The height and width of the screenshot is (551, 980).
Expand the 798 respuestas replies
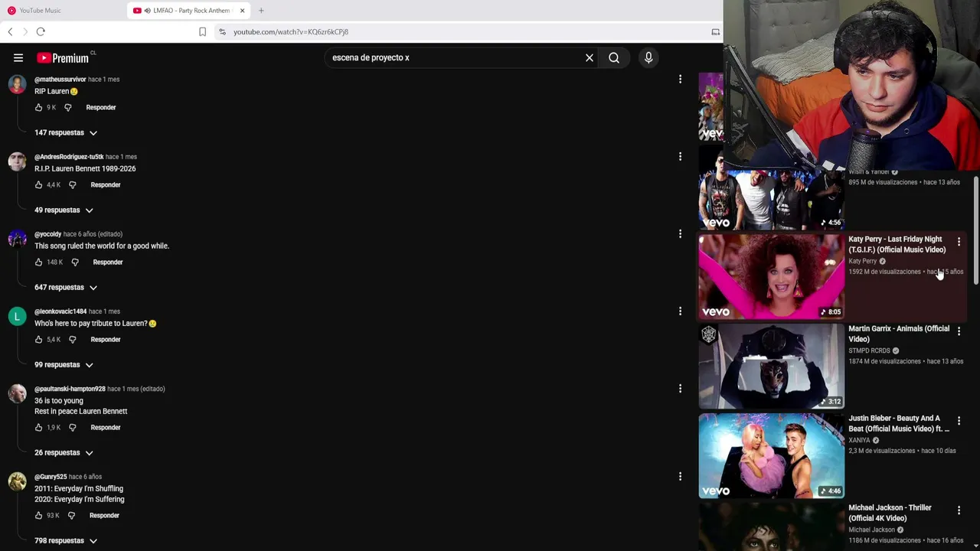tap(66, 540)
